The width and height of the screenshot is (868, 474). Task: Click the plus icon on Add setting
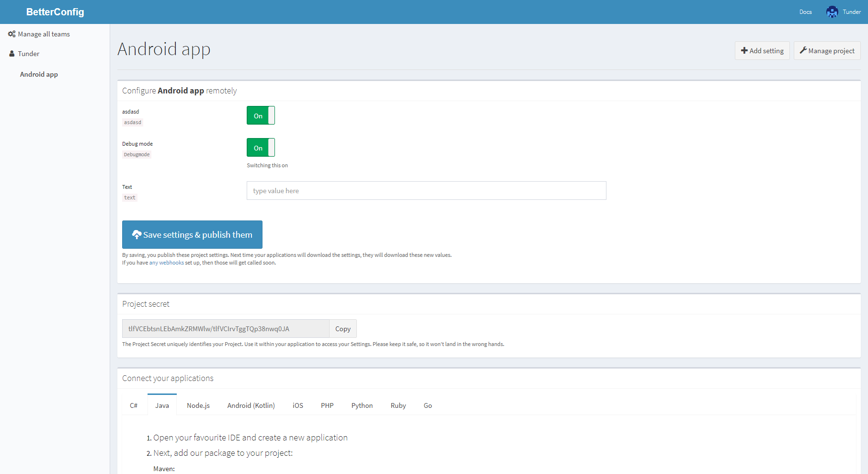[x=744, y=51]
